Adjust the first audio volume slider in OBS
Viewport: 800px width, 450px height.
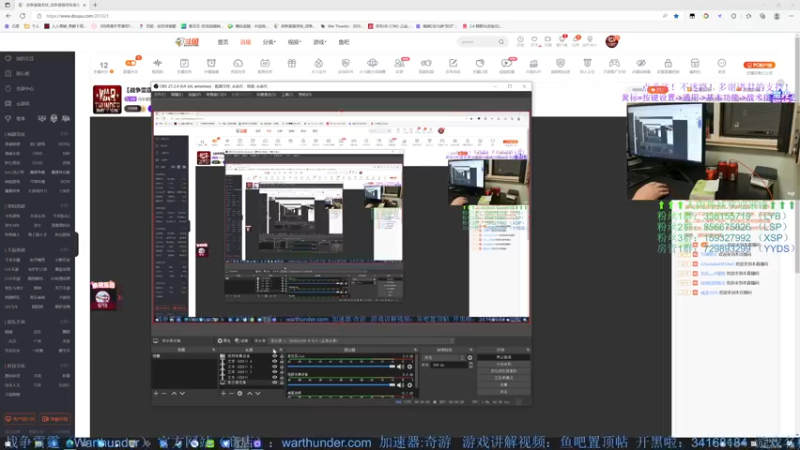click(341, 366)
